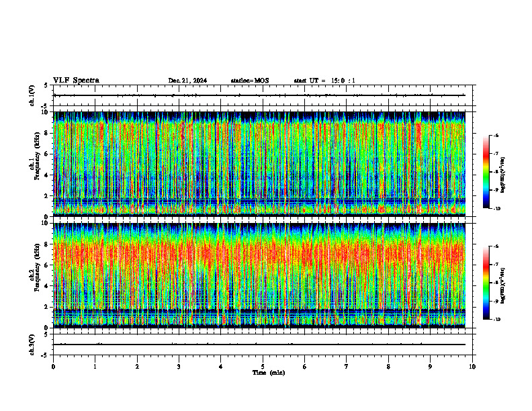Screen dimensions: 532x411
Task: Click the "Time (min)" x-axis label
Action: (x=269, y=373)
